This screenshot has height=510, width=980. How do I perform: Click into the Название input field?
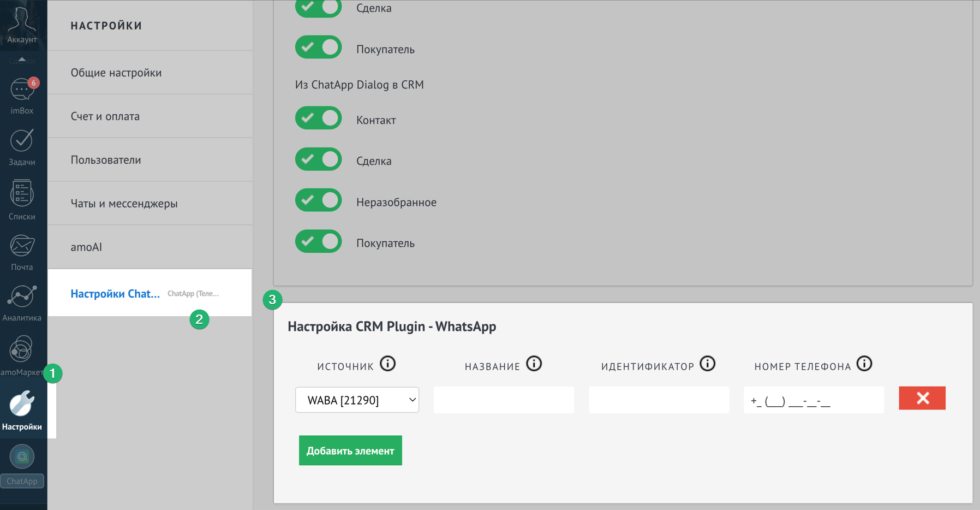(503, 400)
